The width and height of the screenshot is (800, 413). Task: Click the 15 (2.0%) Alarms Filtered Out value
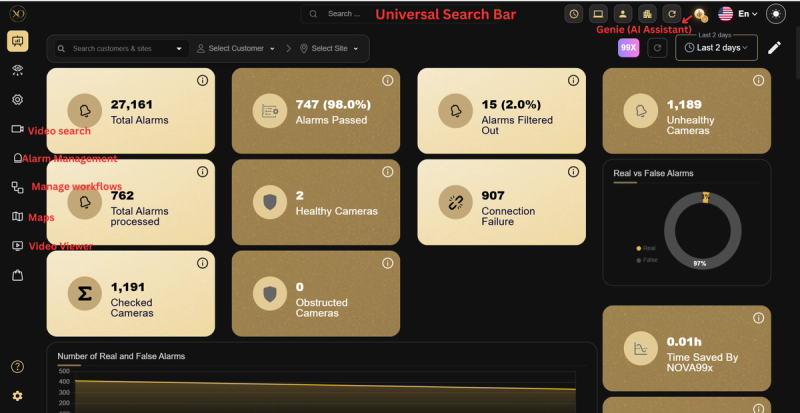(511, 105)
